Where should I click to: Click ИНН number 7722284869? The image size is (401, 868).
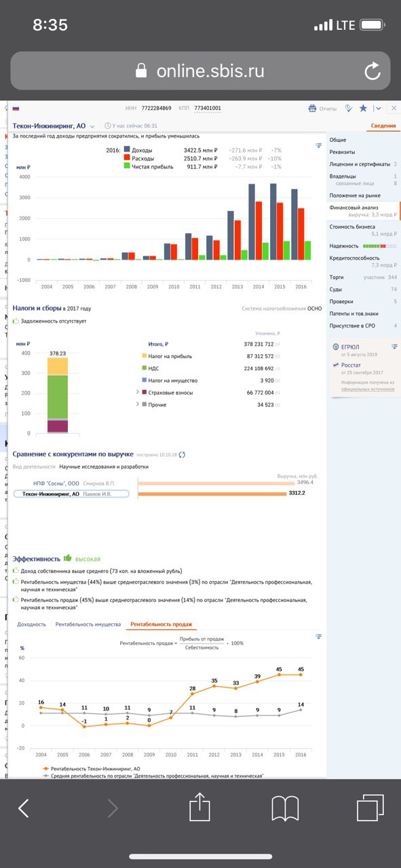click(x=158, y=108)
